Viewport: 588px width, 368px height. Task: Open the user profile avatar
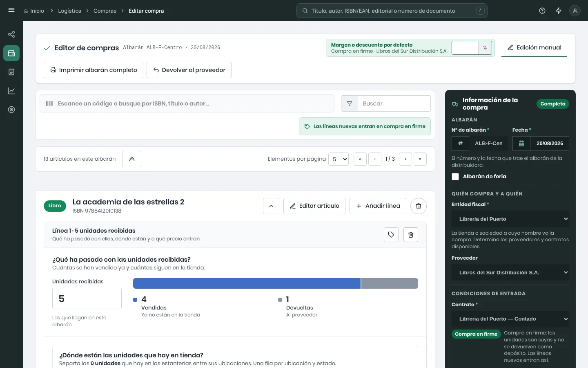(575, 11)
